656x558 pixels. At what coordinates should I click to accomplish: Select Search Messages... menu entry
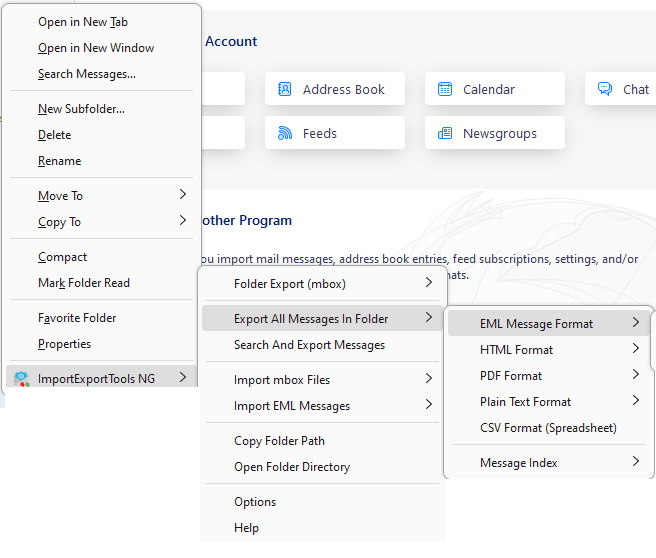pos(102,74)
